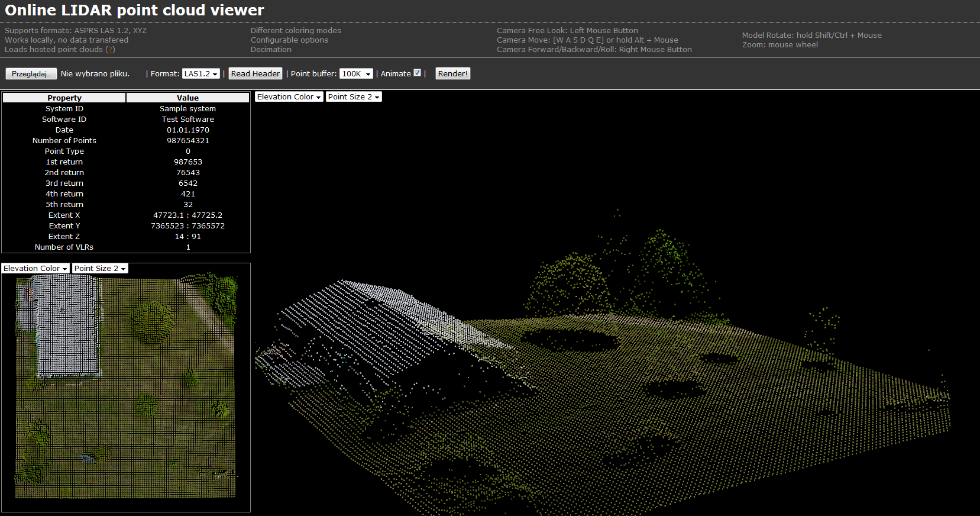Image resolution: width=980 pixels, height=516 pixels.
Task: Click the 'Decimation' feature text
Action: click(271, 50)
